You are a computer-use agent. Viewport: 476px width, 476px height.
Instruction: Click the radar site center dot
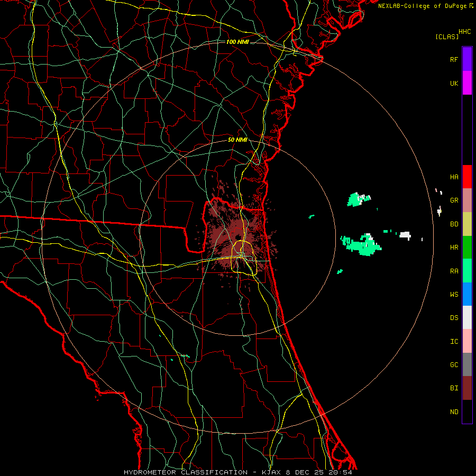tap(238, 237)
